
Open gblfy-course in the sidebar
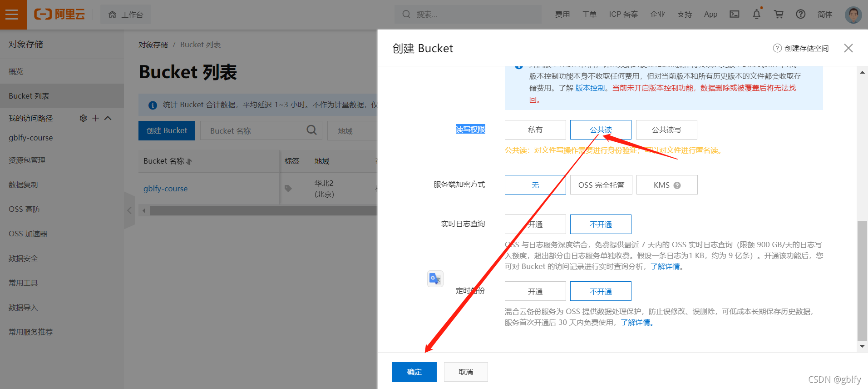tap(30, 138)
